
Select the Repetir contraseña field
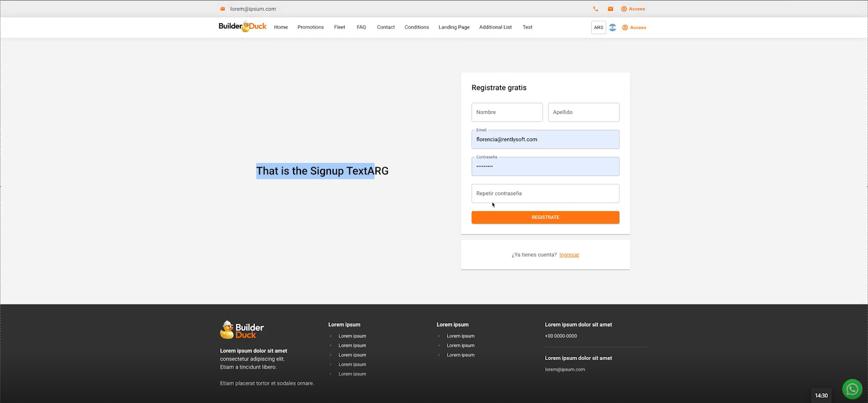[545, 194]
